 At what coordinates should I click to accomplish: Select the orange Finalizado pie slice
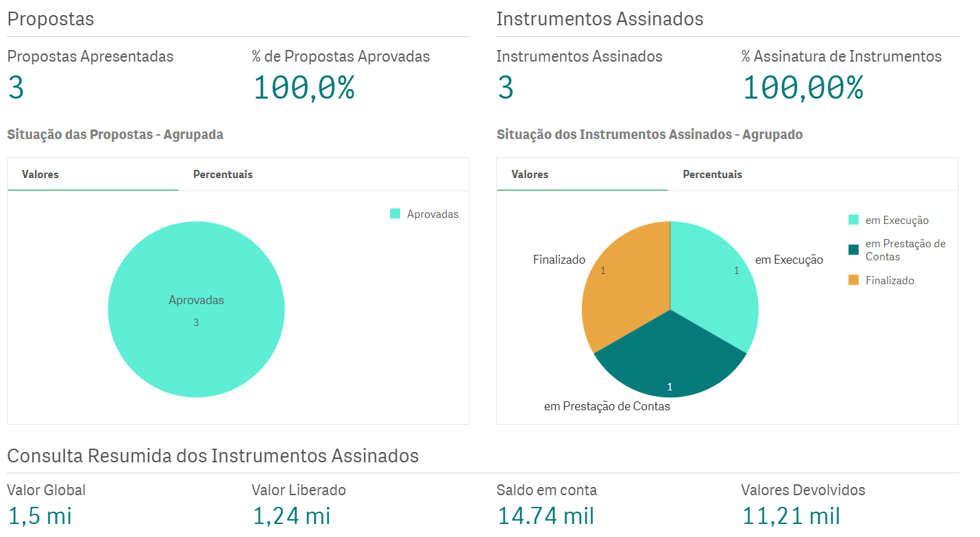coord(620,288)
